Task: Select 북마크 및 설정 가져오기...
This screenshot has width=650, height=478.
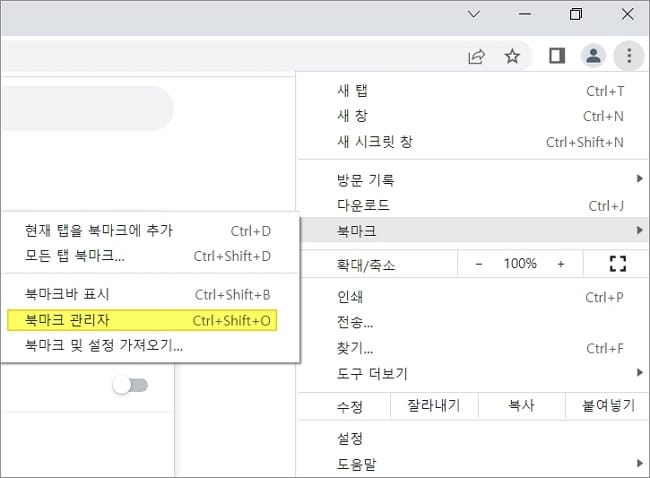Action: tap(150, 345)
